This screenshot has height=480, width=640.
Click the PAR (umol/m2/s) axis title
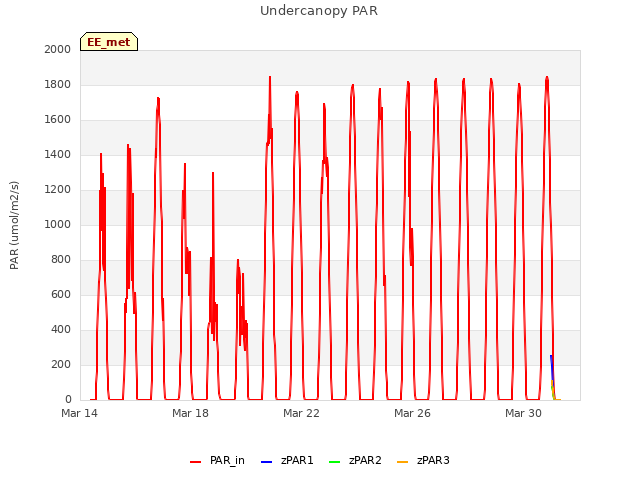click(x=14, y=225)
